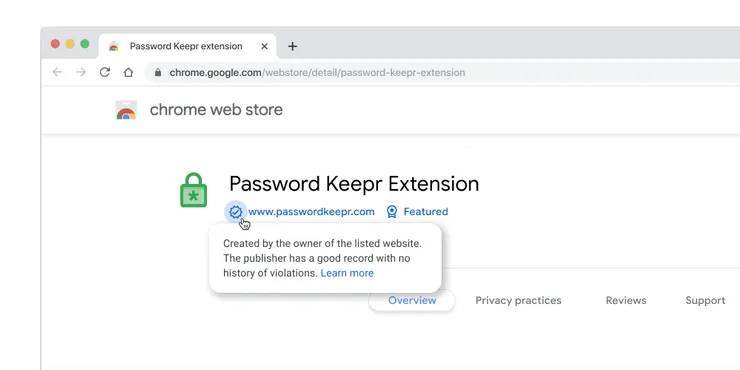
Task: Click the green padlock extension icon
Action: coord(193,190)
